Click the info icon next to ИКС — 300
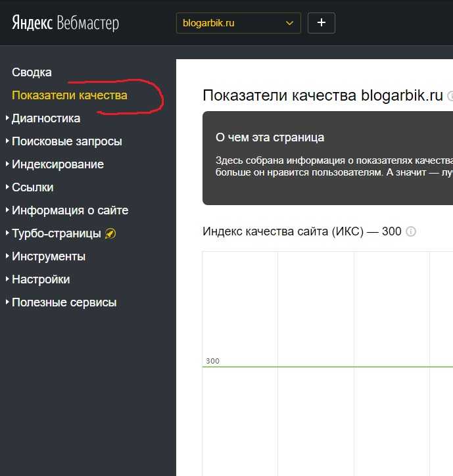This screenshot has height=476, width=453. click(411, 231)
